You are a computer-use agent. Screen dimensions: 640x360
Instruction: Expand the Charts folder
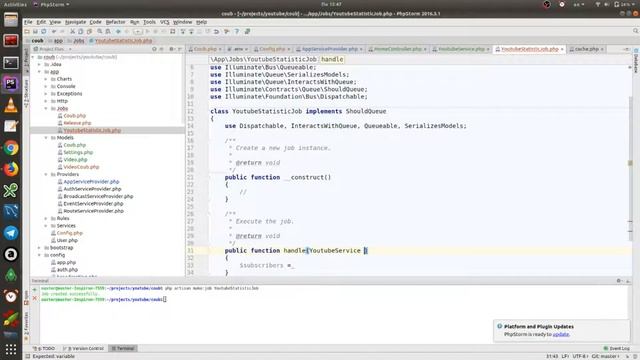[x=46, y=79]
